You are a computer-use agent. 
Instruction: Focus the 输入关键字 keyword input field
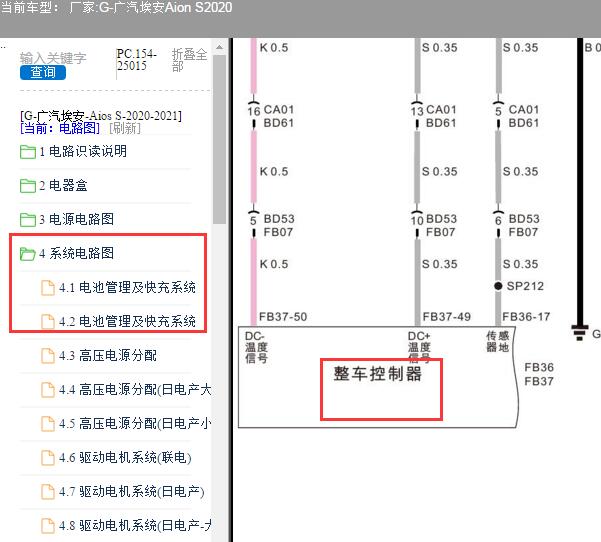pyautogui.click(x=53, y=58)
